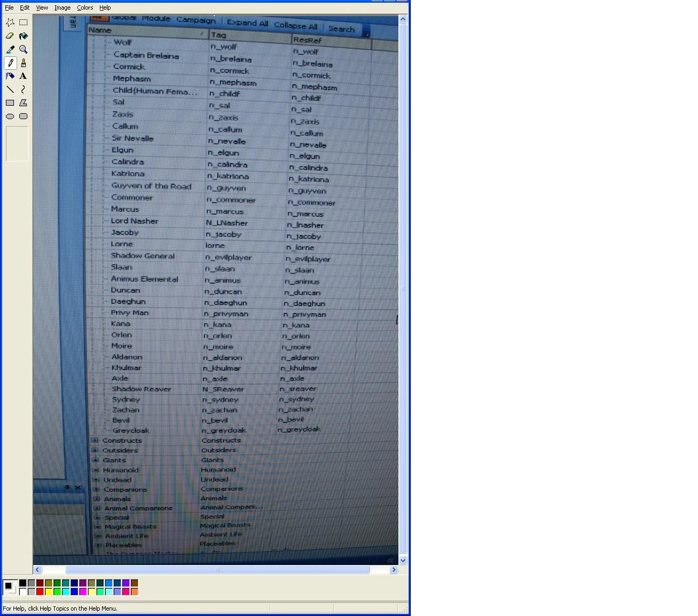Click the foreground/background color indicator box
This screenshot has width=698, height=616.
(10, 588)
